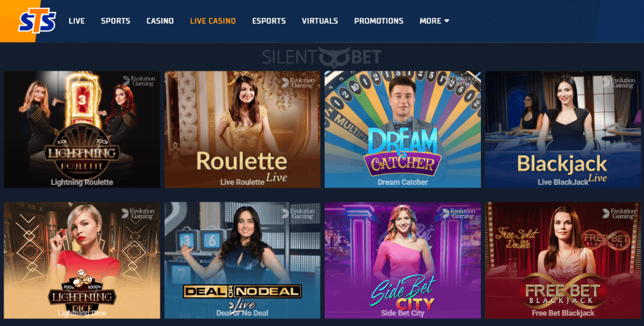Open the SPORTS section
Viewport: 644px width, 326px height.
[115, 21]
